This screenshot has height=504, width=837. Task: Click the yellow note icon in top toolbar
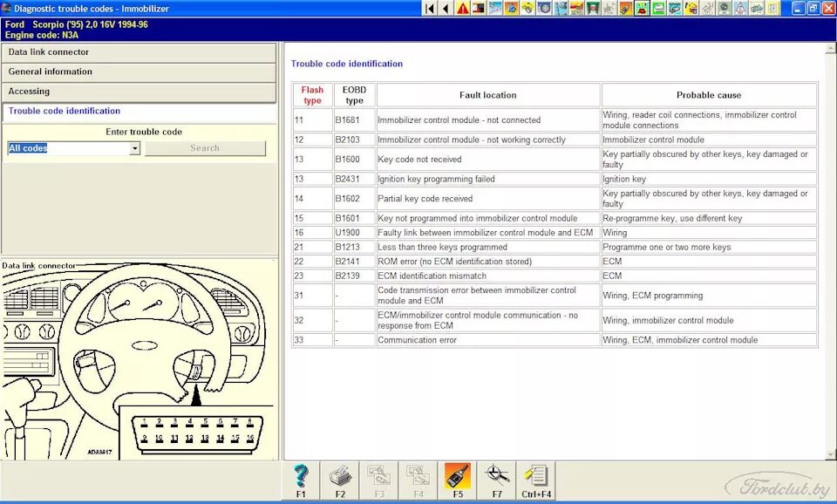772,9
